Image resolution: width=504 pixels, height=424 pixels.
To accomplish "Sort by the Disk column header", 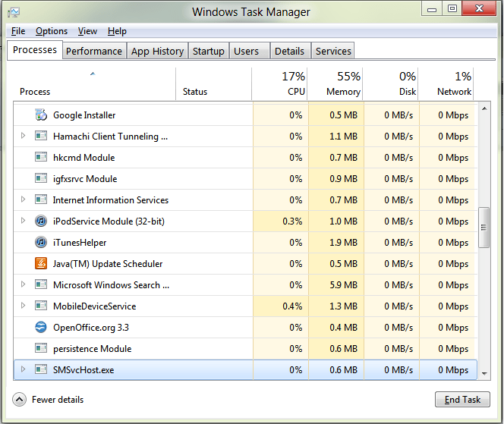I will [390, 84].
